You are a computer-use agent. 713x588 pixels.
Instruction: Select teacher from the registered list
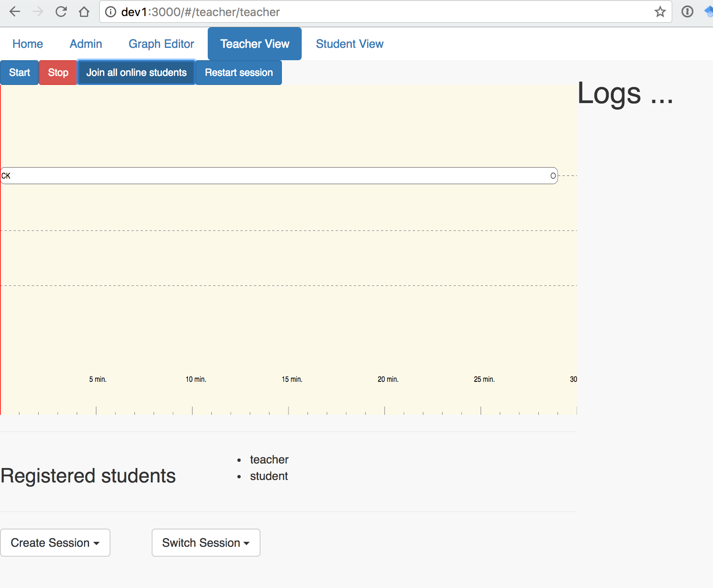tap(269, 459)
